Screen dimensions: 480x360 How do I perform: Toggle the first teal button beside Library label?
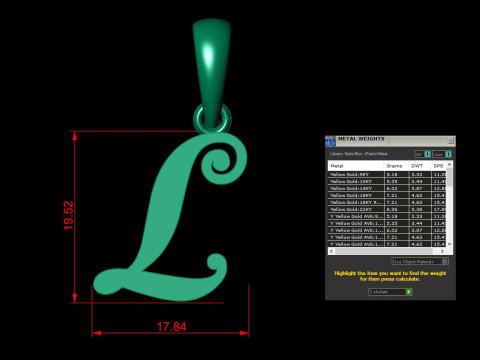(x=427, y=154)
